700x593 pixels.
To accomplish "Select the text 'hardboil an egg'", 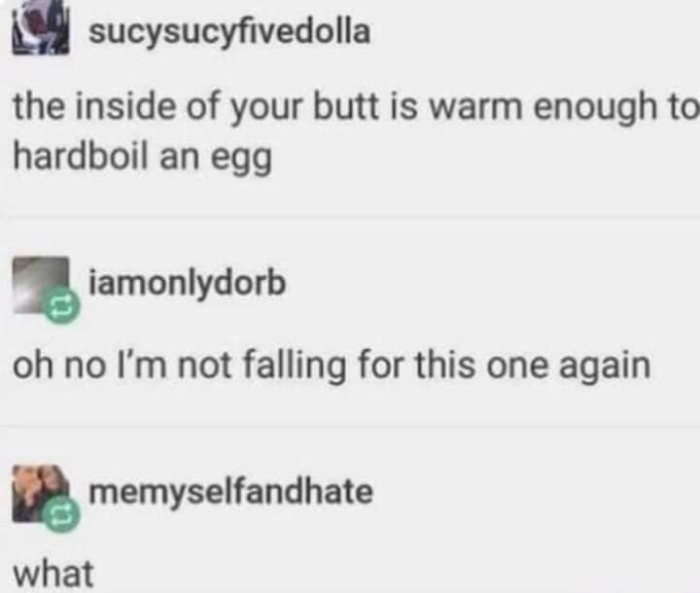I will 142,157.
